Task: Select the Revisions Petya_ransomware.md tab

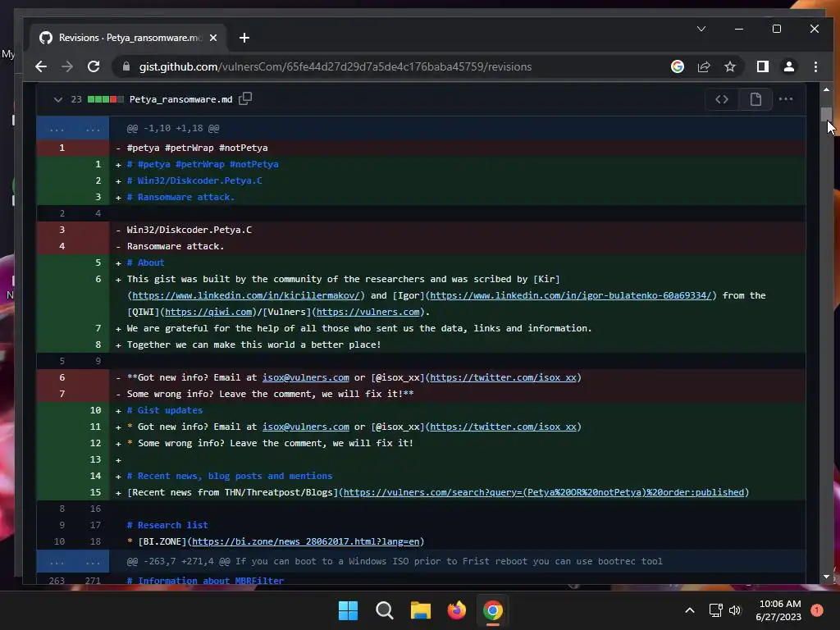Action: click(x=127, y=38)
